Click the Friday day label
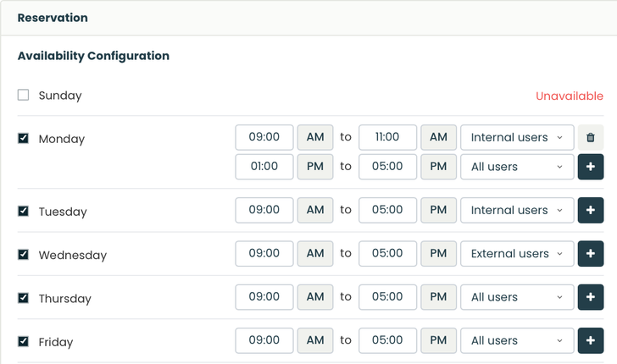Screen dimensions: 617x364 [x=56, y=342]
